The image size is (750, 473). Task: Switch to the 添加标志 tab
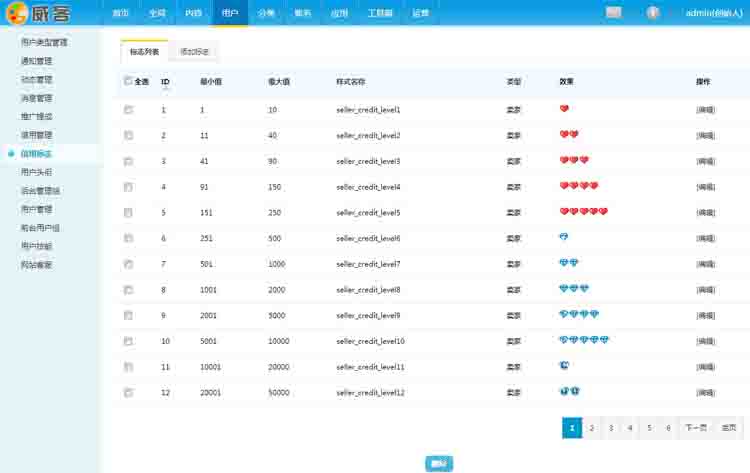194,51
